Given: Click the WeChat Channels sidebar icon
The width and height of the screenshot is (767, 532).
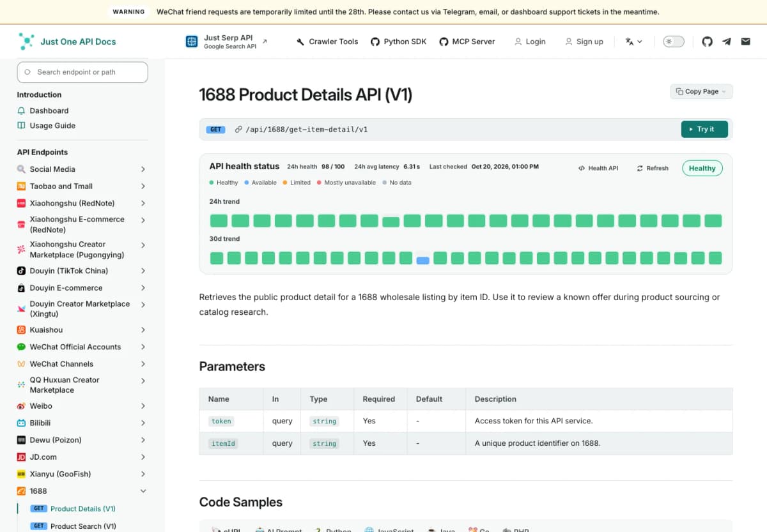Looking at the screenshot, I should tap(22, 364).
